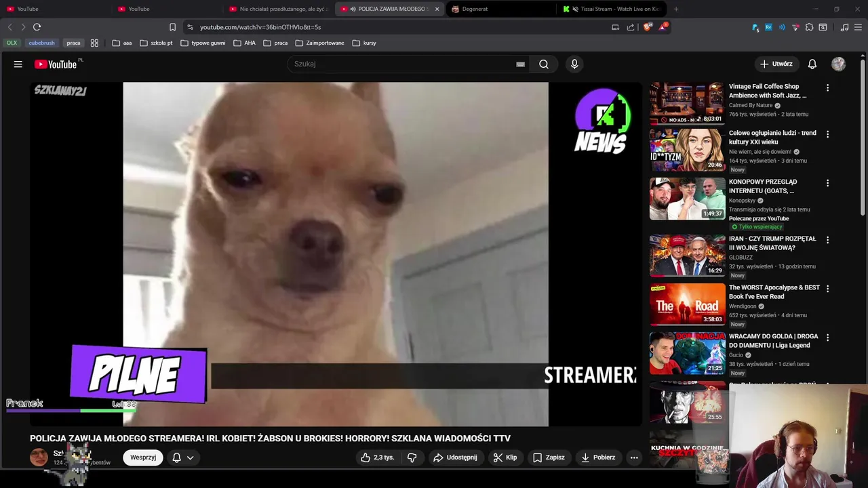Open options for KONOPOWY PRZEGLĄD INTERNETU video
The height and width of the screenshot is (488, 868).
[827, 183]
